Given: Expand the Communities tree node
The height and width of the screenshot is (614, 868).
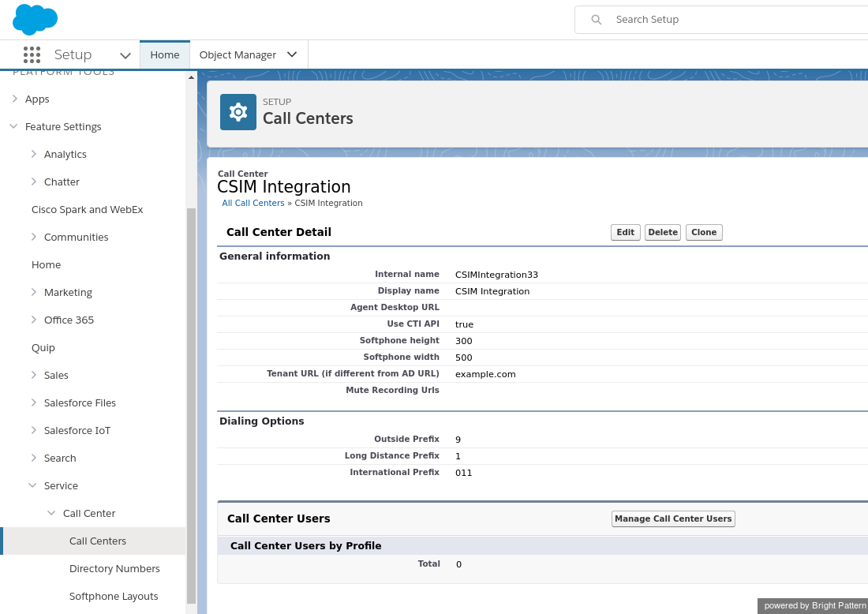Looking at the screenshot, I should (34, 237).
